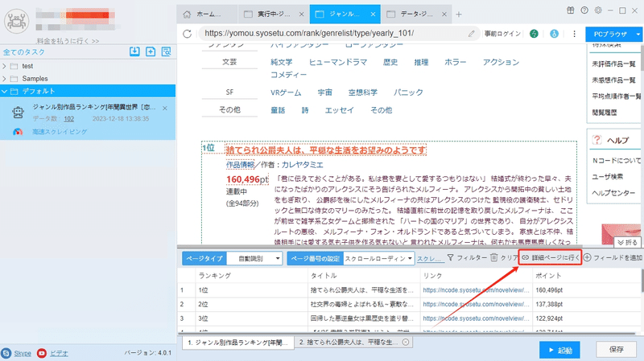
Task: Click the 作品情報 link
Action: click(x=240, y=165)
